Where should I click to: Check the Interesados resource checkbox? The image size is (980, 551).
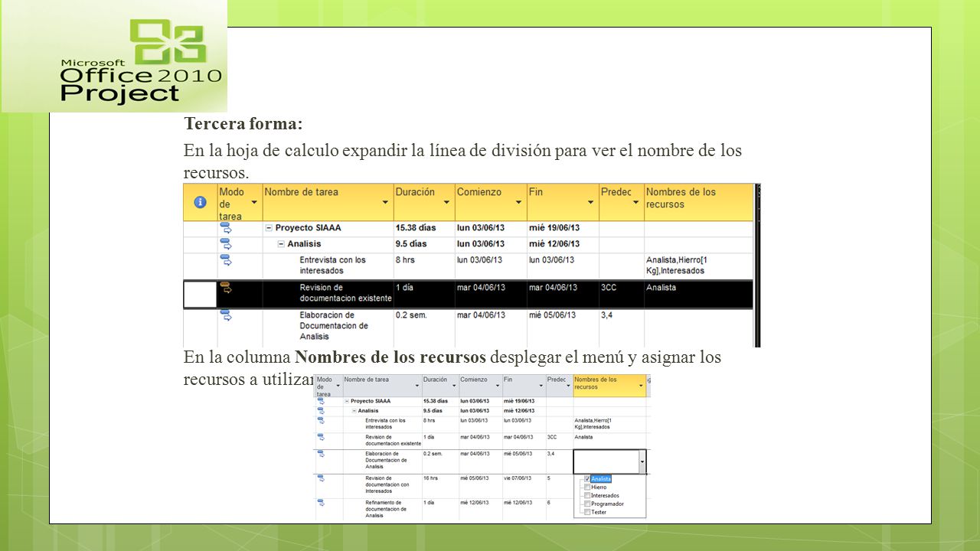point(587,495)
